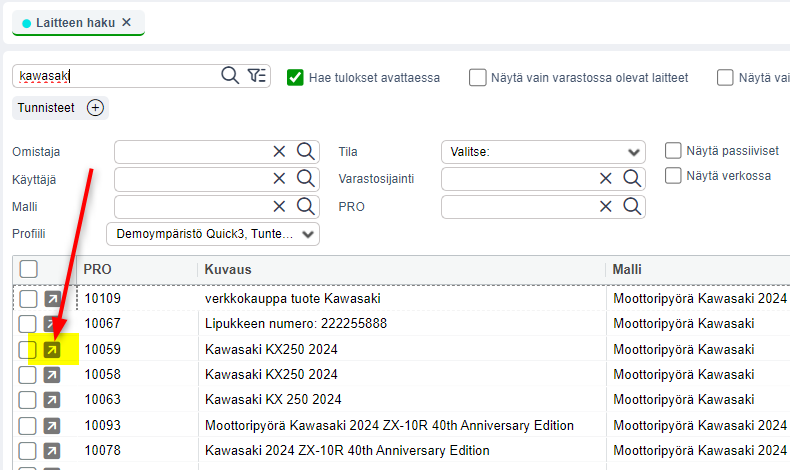This screenshot has height=470, width=790.
Task: Sort by the Malli column header
Action: click(x=627, y=270)
